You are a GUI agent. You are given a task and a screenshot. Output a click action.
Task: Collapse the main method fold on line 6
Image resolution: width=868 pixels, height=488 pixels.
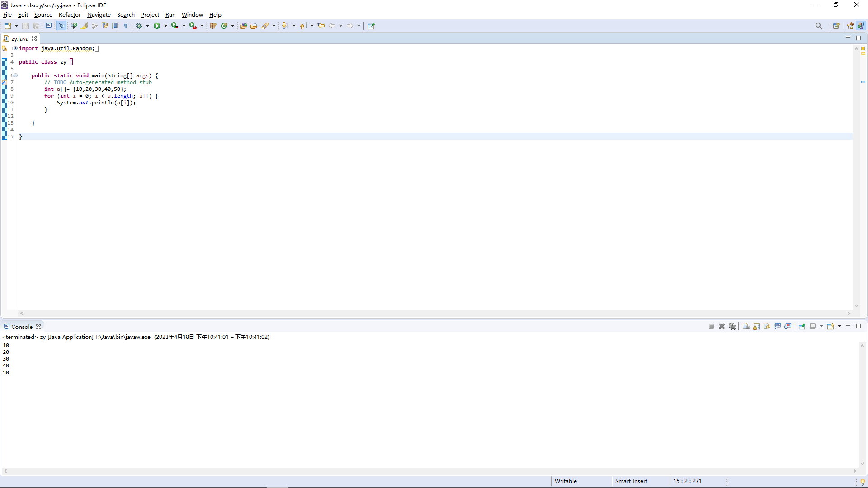pyautogui.click(x=15, y=75)
